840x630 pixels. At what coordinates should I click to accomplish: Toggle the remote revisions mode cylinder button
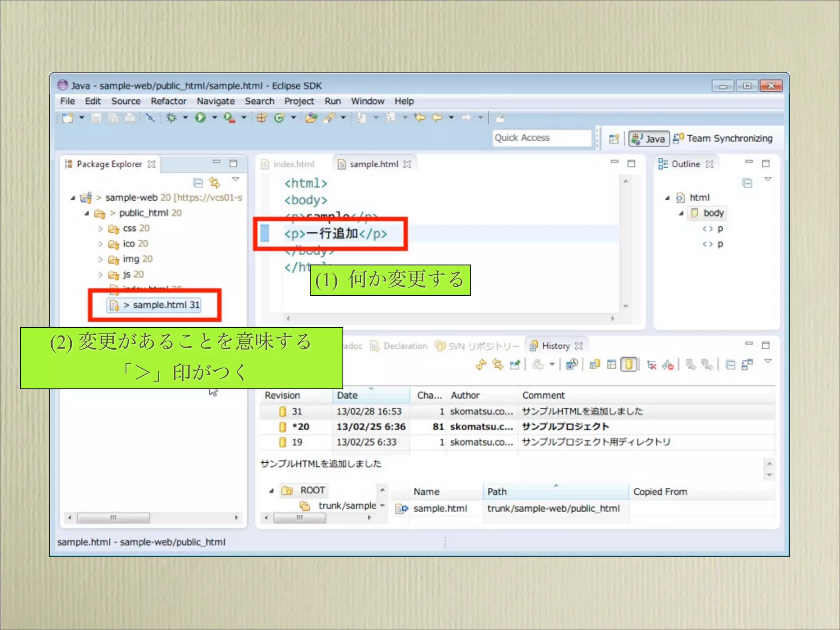[x=629, y=364]
